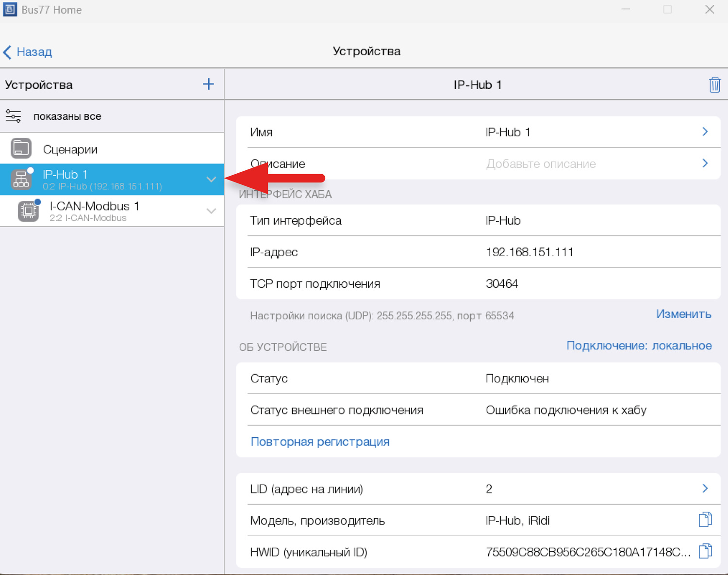
Task: Click the Добавьте описание placeholder field
Action: 541,164
